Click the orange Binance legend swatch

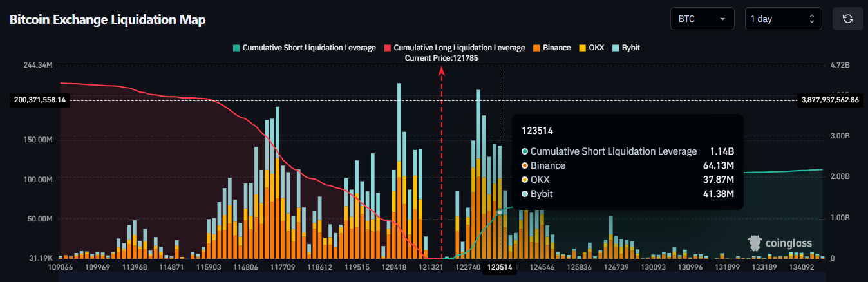click(536, 48)
